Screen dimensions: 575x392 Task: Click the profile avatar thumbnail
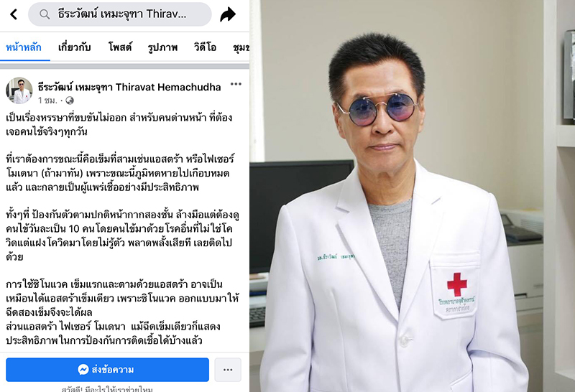(19, 90)
